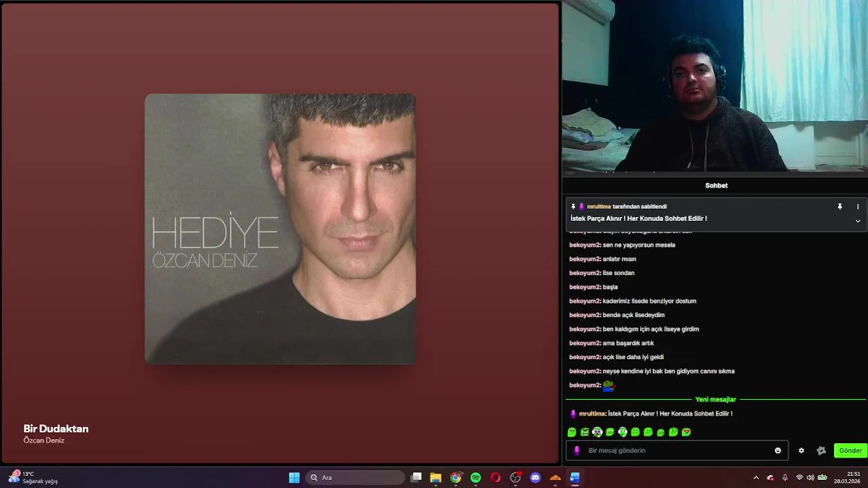Click the song title 'Bir Dudaktan'
The width and height of the screenshot is (868, 488).
[x=56, y=429]
